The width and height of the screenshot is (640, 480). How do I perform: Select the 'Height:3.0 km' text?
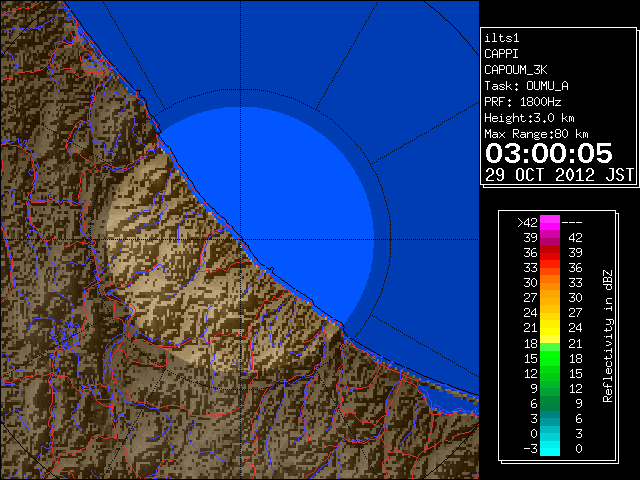pos(529,118)
